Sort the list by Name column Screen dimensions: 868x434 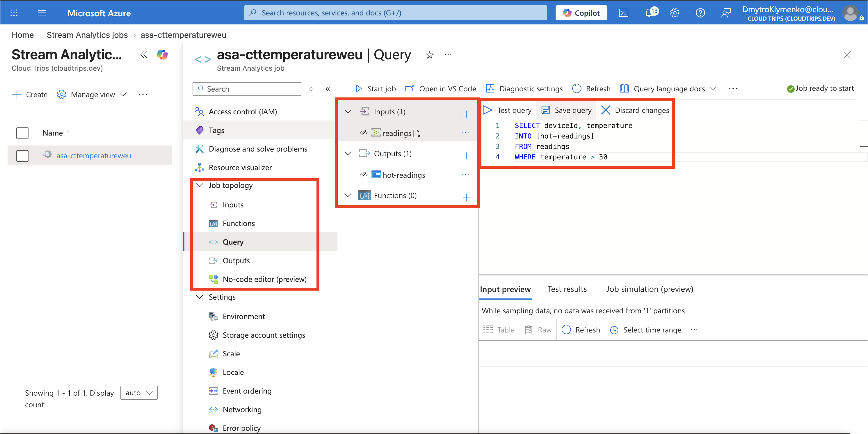click(56, 133)
